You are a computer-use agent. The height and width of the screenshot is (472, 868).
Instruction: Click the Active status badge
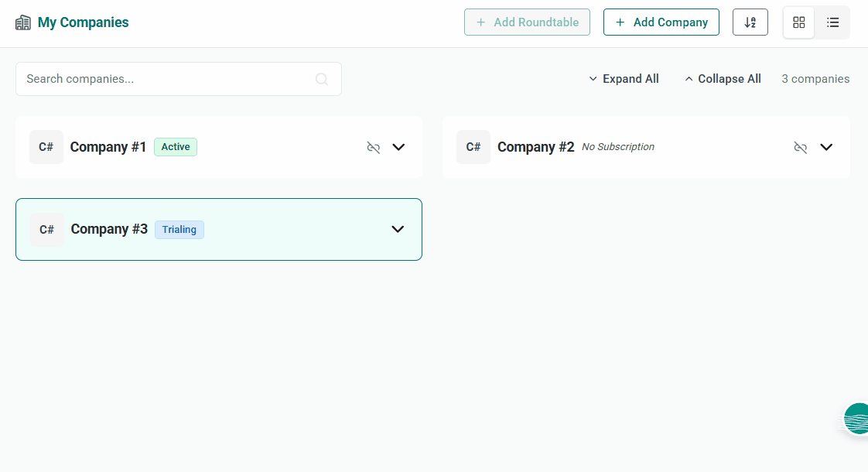pos(176,147)
